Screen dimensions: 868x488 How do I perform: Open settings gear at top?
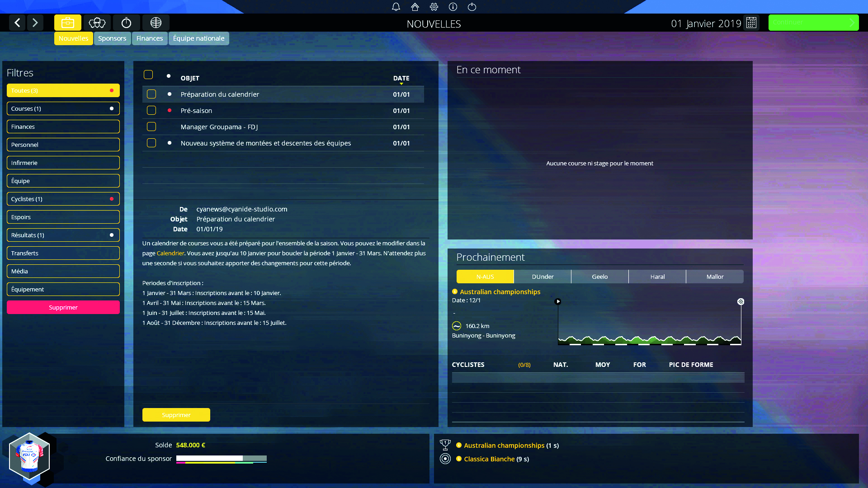pyautogui.click(x=434, y=7)
